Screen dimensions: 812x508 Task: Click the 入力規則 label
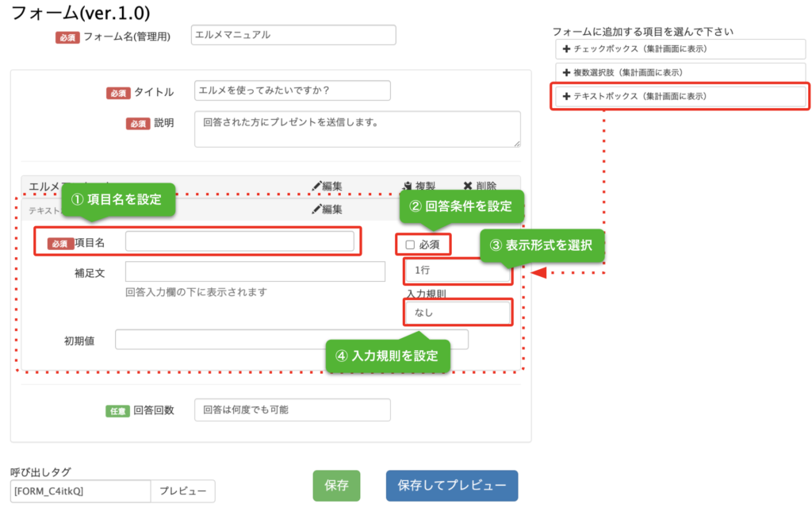click(x=426, y=294)
